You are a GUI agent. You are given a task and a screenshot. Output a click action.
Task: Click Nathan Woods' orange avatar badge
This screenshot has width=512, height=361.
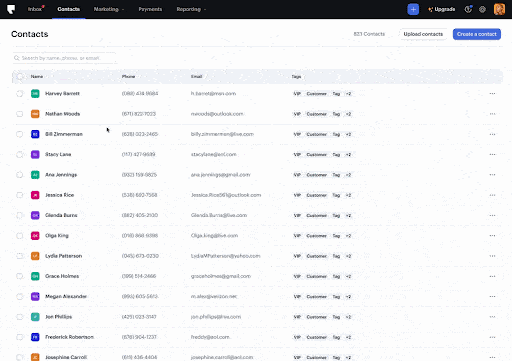(35, 114)
